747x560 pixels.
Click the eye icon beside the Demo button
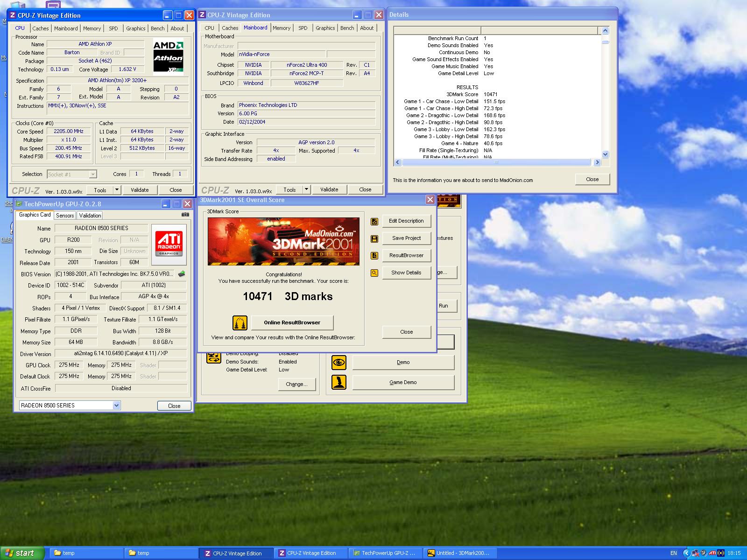click(x=339, y=362)
